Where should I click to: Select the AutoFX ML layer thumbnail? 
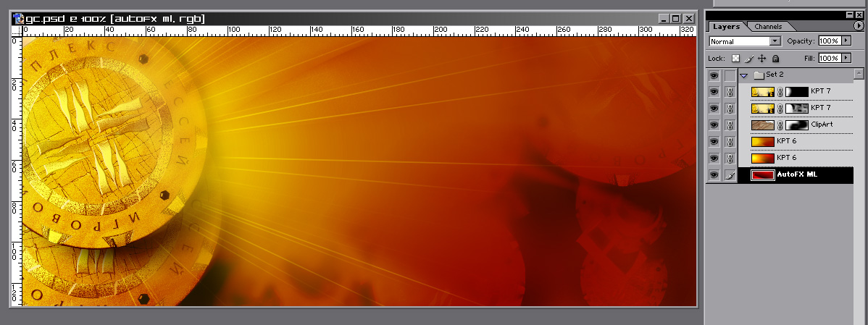coord(762,175)
